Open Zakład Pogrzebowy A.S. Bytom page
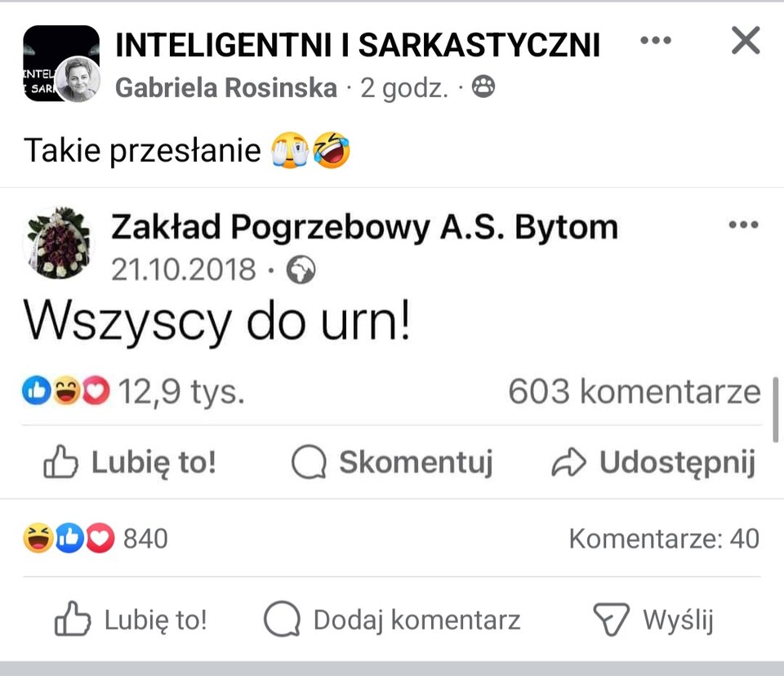 (x=365, y=226)
